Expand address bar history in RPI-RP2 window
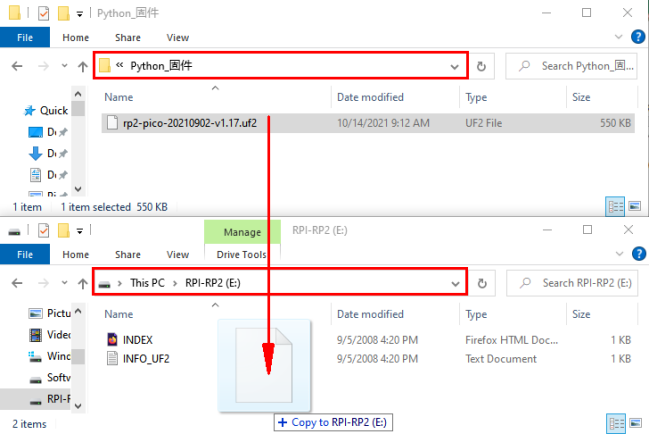Image resolution: width=650 pixels, height=434 pixels. click(x=455, y=284)
